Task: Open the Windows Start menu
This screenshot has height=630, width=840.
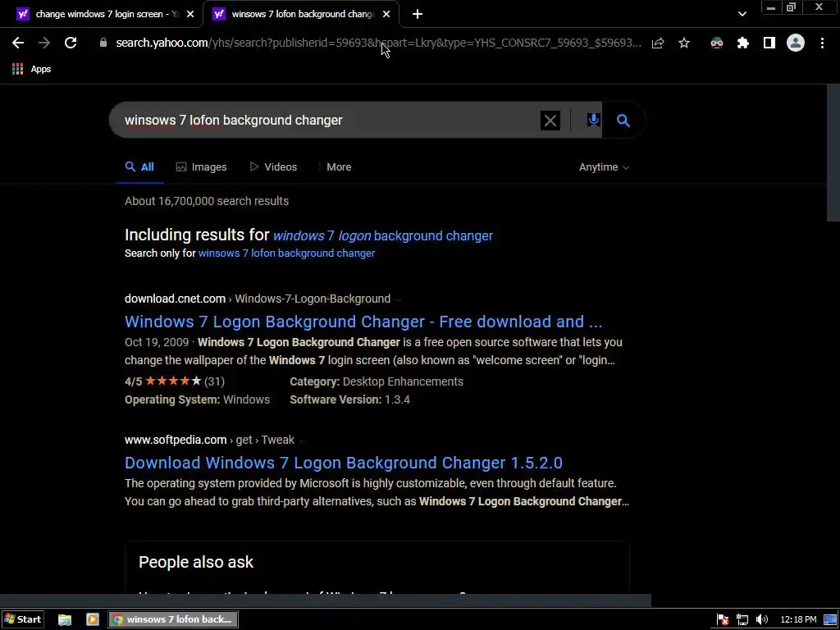Action: pyautogui.click(x=22, y=619)
